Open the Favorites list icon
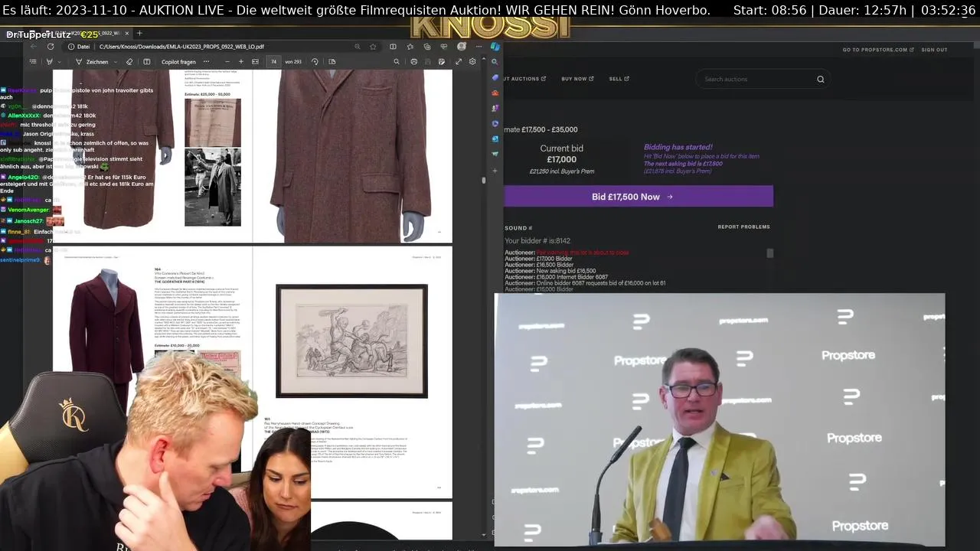This screenshot has width=980, height=551. click(410, 47)
